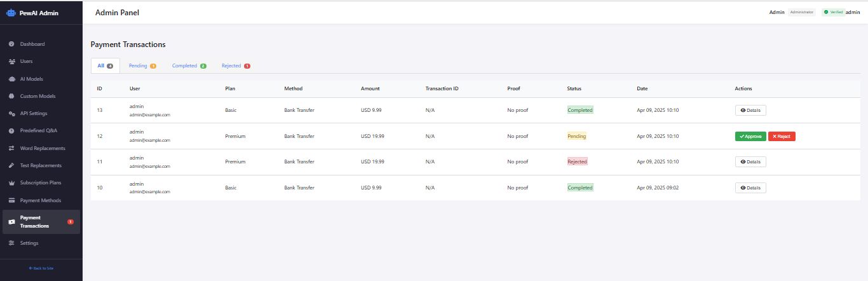Open the Rejected transactions tab

point(236,65)
